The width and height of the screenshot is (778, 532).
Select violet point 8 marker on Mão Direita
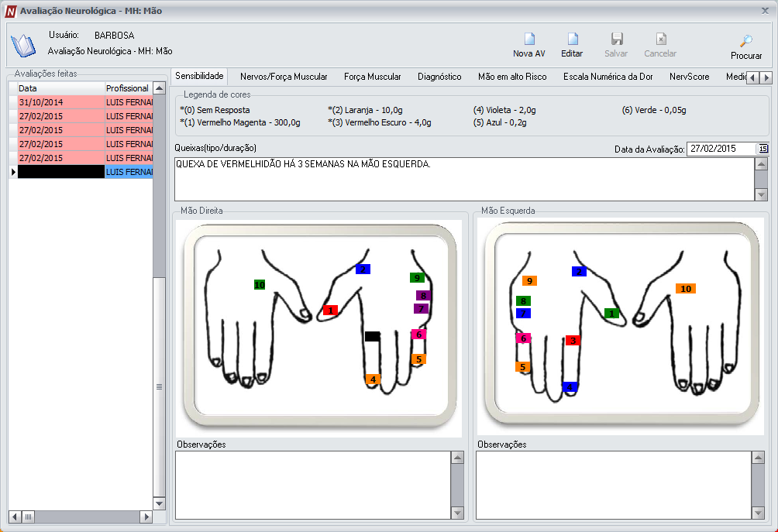click(x=423, y=296)
